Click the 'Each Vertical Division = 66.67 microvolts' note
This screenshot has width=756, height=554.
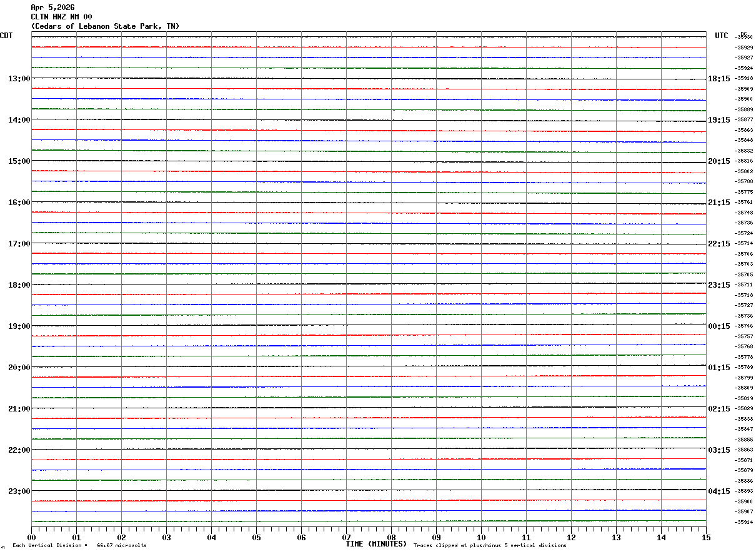click(x=79, y=546)
